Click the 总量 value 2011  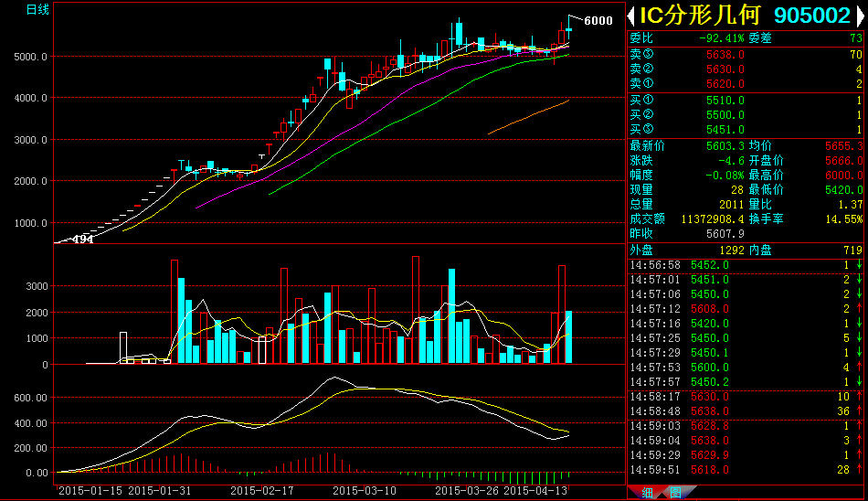pos(731,205)
